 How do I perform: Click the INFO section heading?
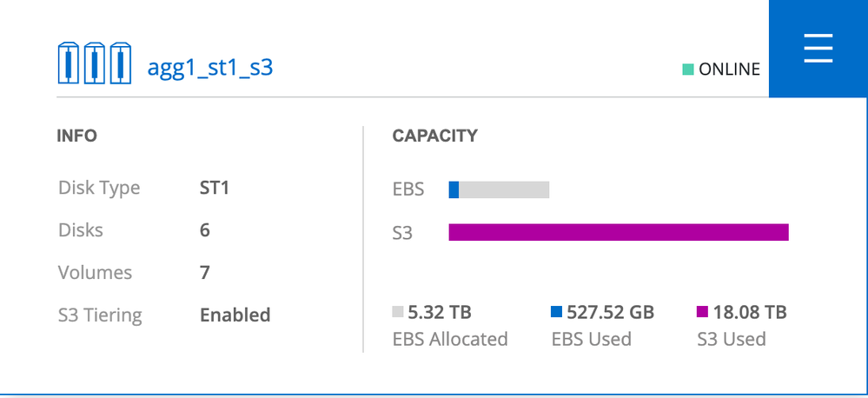pyautogui.click(x=76, y=136)
